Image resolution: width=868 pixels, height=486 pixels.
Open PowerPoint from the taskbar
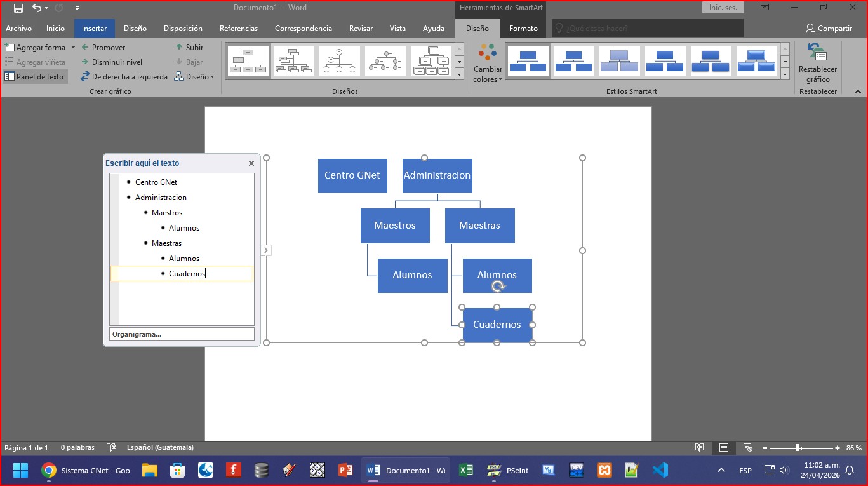tap(345, 471)
